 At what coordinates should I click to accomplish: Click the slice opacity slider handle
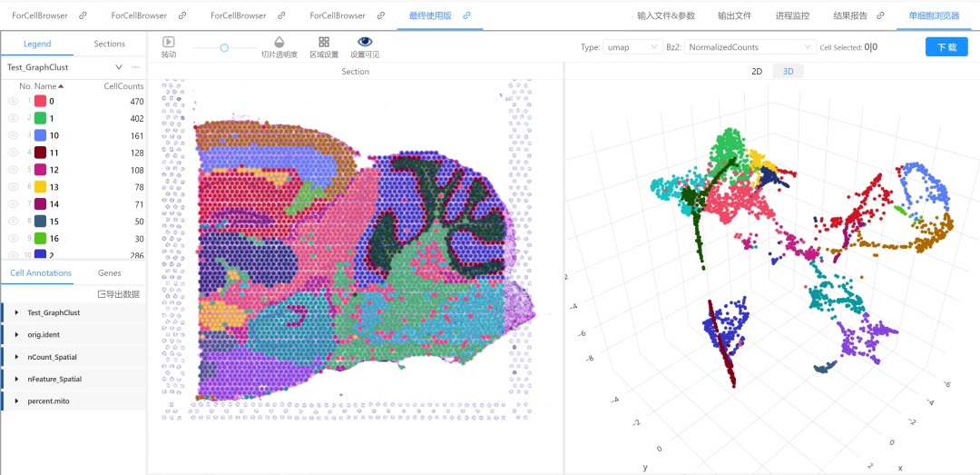click(224, 47)
